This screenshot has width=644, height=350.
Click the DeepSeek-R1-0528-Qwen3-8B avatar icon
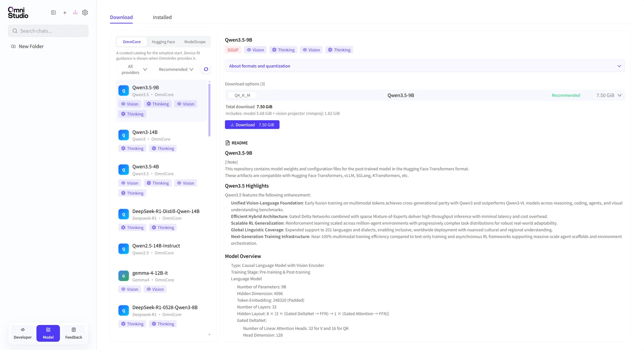pyautogui.click(x=124, y=311)
